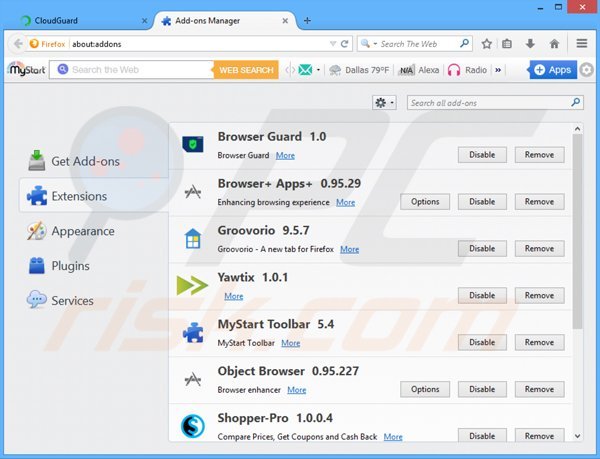Image resolution: width=600 pixels, height=459 pixels.
Task: Disable the Browser Guard extension
Action: tap(482, 155)
